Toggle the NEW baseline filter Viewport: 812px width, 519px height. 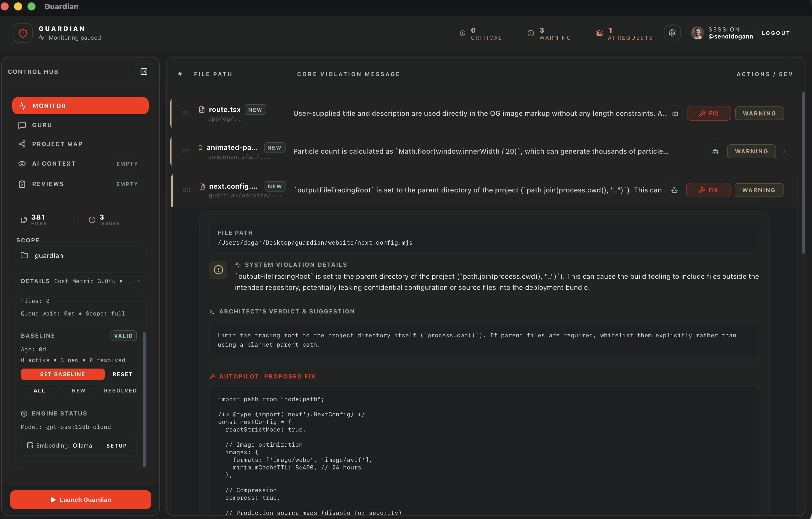click(x=78, y=390)
